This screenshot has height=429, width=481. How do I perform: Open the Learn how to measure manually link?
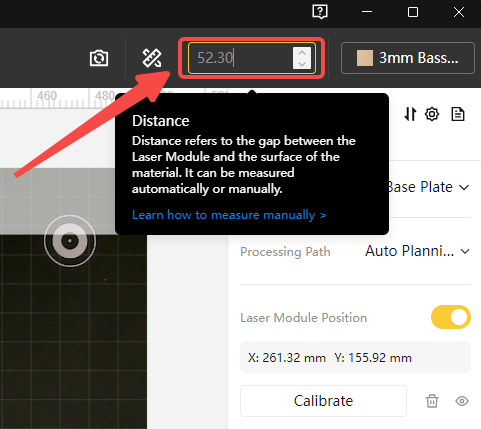point(229,215)
